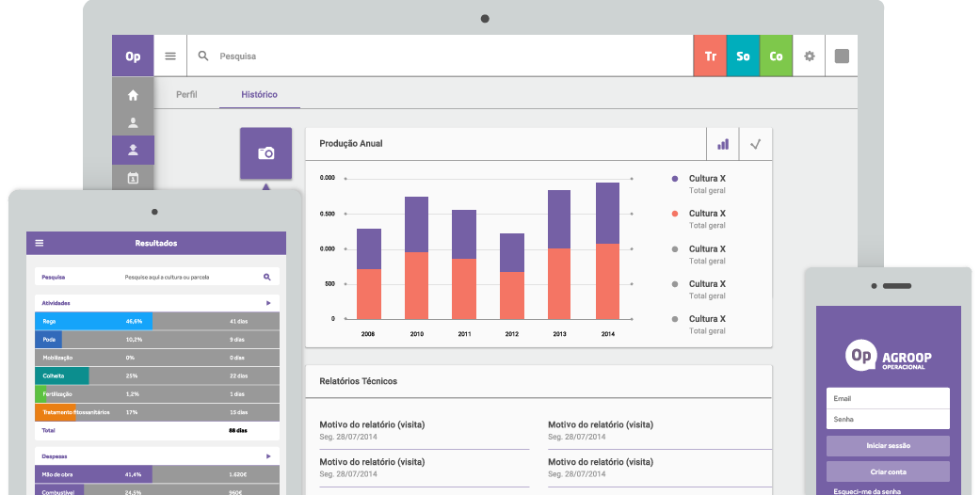Viewport: 980px width, 495px height.
Task: Click the tablet purple search magnifier icon
Action: coord(266,277)
